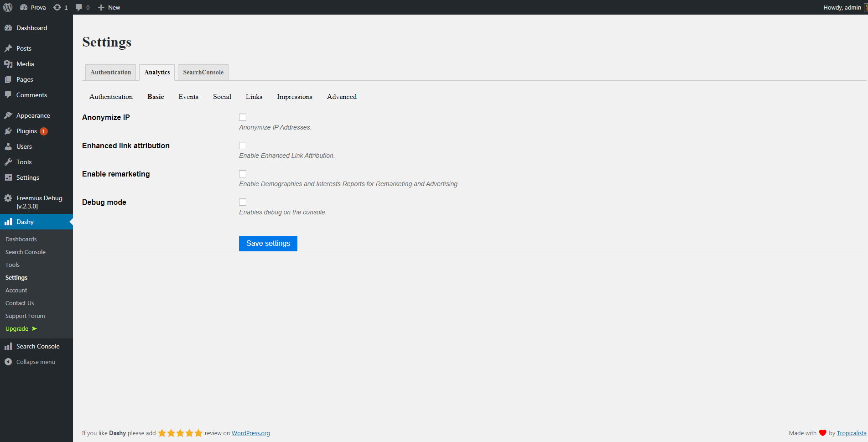Click the Settings sliders icon in sidebar
The width and height of the screenshot is (868, 442).
tap(8, 177)
